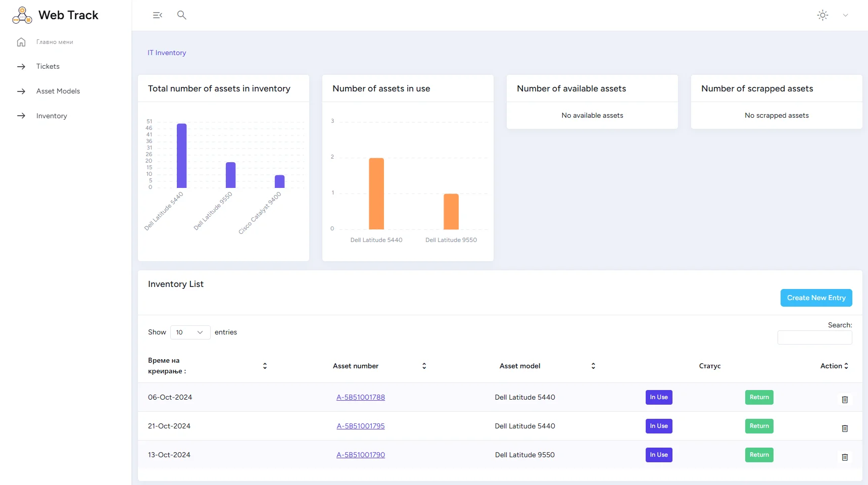Click the Web Track logo icon
This screenshot has height=485, width=868.
point(22,15)
